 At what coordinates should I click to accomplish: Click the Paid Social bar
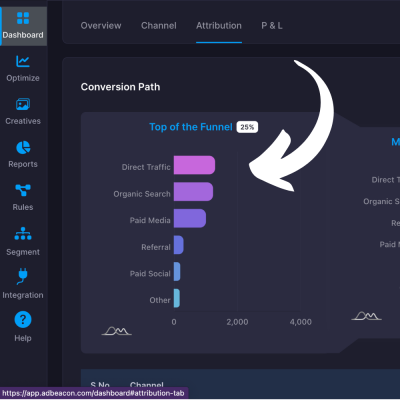177,271
